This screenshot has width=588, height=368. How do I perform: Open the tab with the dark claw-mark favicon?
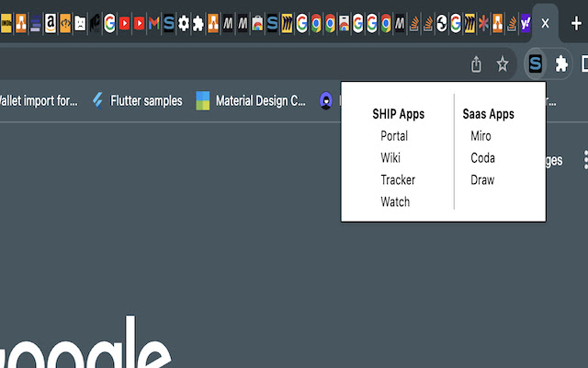point(95,24)
